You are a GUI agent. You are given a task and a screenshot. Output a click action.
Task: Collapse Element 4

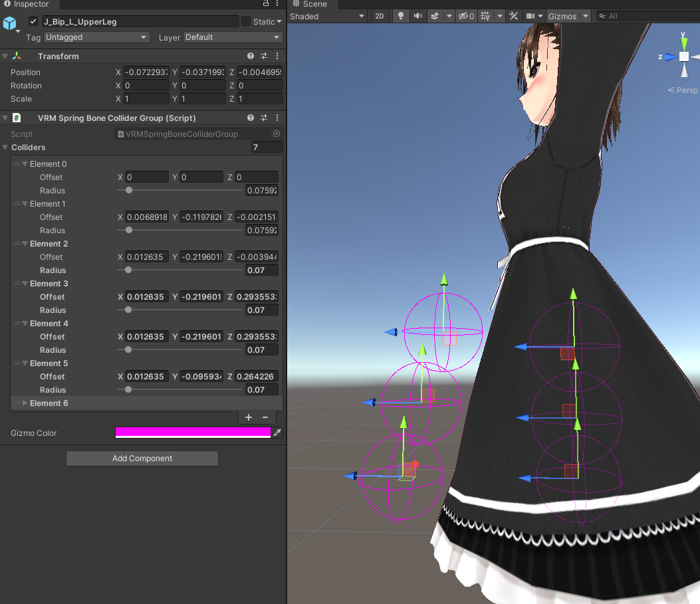coord(25,324)
